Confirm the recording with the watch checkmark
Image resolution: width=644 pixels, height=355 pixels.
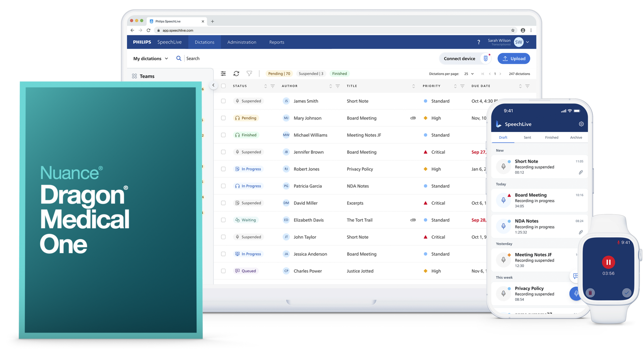(x=626, y=293)
